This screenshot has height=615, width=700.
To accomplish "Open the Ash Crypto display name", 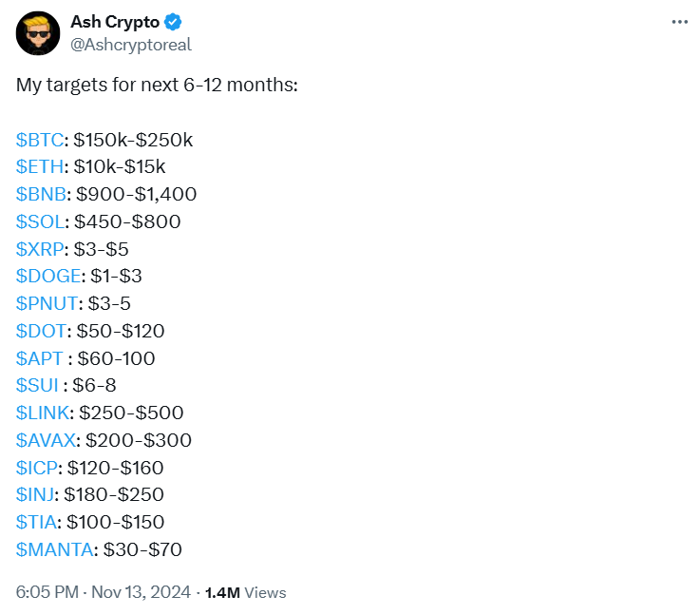I will coord(114,22).
